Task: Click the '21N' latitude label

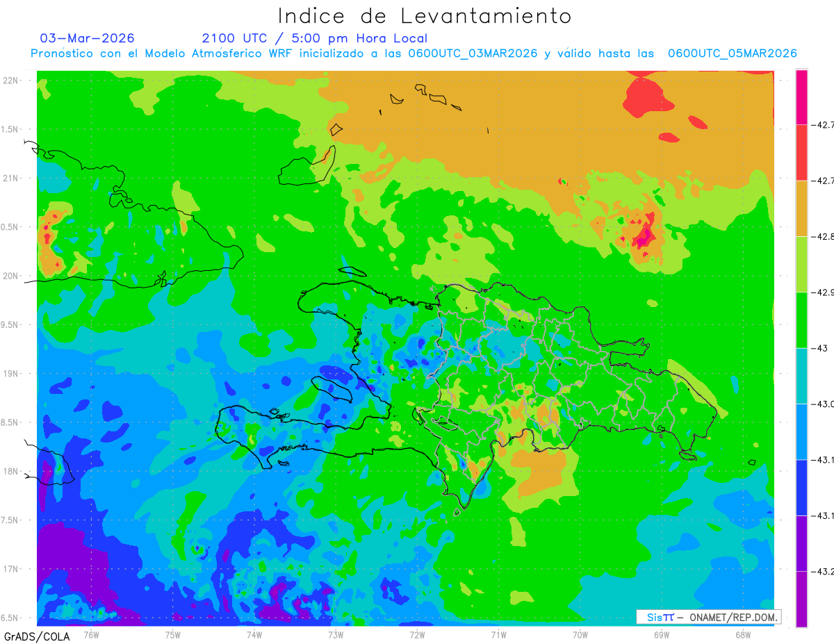Action: click(x=11, y=179)
